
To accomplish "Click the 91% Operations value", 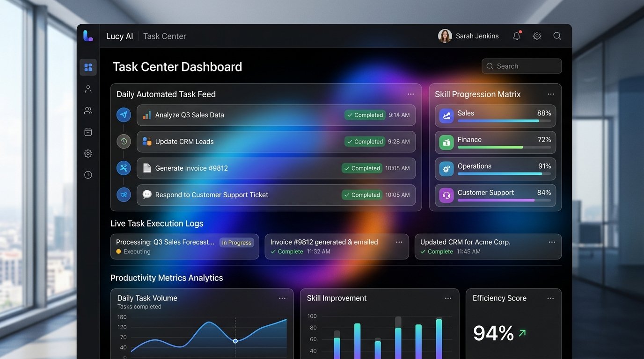I will pos(544,166).
